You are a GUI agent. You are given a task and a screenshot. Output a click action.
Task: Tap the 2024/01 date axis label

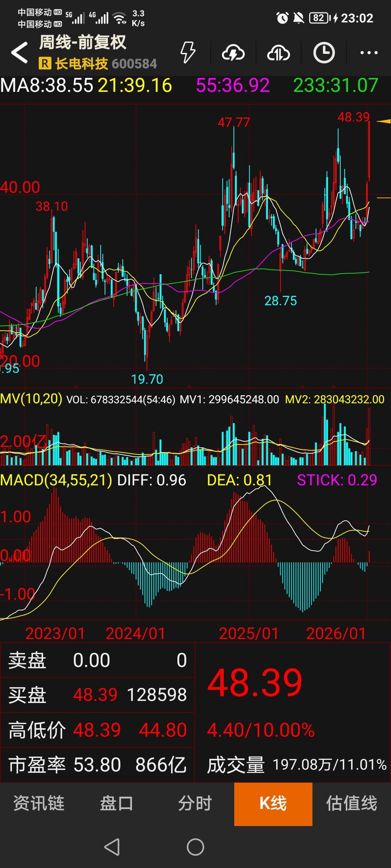135,633
